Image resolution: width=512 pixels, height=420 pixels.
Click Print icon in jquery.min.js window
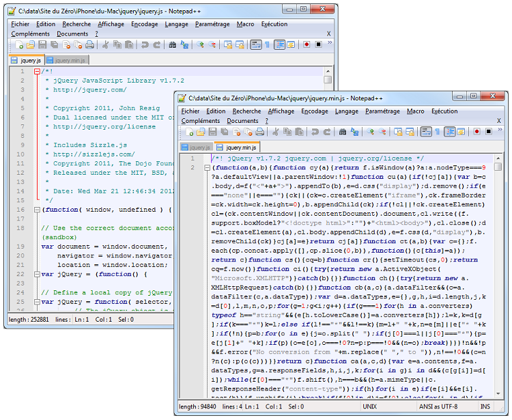260,132
